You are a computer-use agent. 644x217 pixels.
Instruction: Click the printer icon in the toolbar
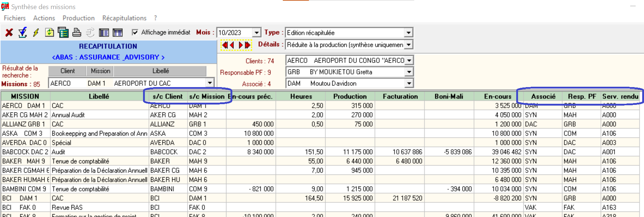click(x=77, y=33)
